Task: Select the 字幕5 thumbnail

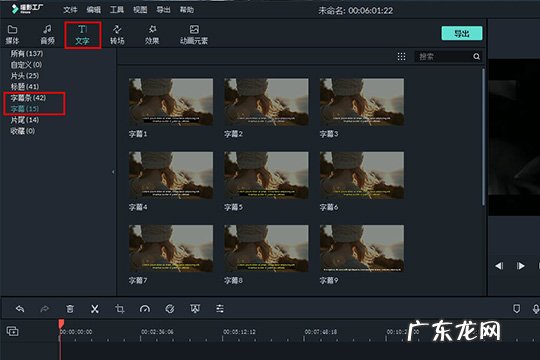Action: 266,175
